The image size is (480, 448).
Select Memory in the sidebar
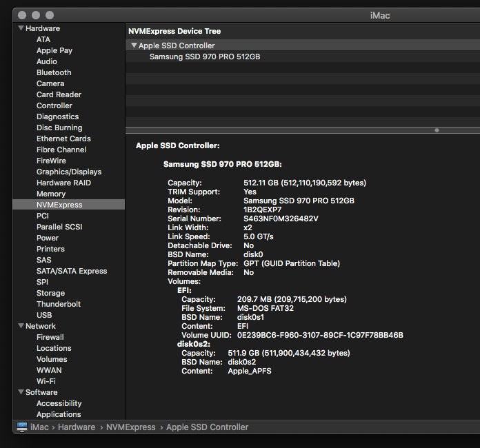point(51,194)
